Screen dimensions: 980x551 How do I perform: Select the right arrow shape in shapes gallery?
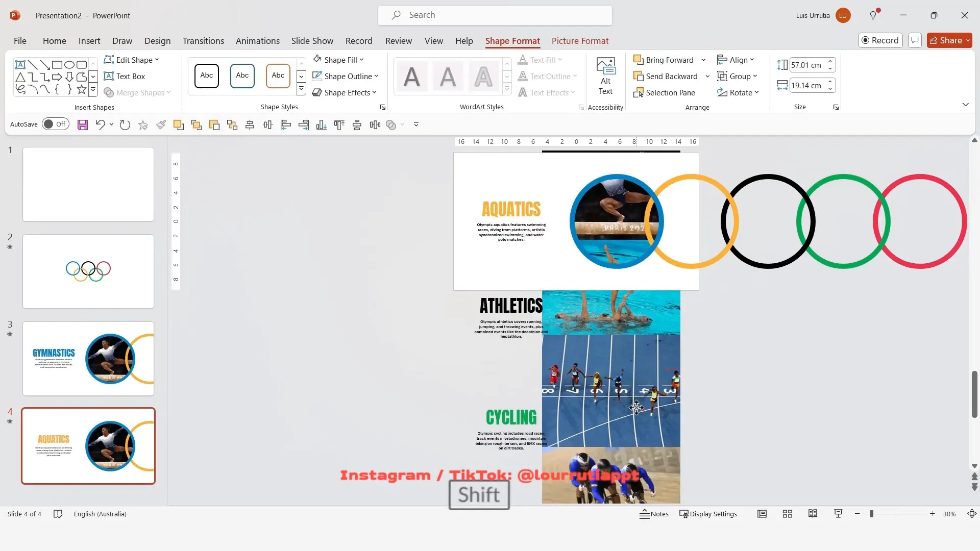(57, 77)
